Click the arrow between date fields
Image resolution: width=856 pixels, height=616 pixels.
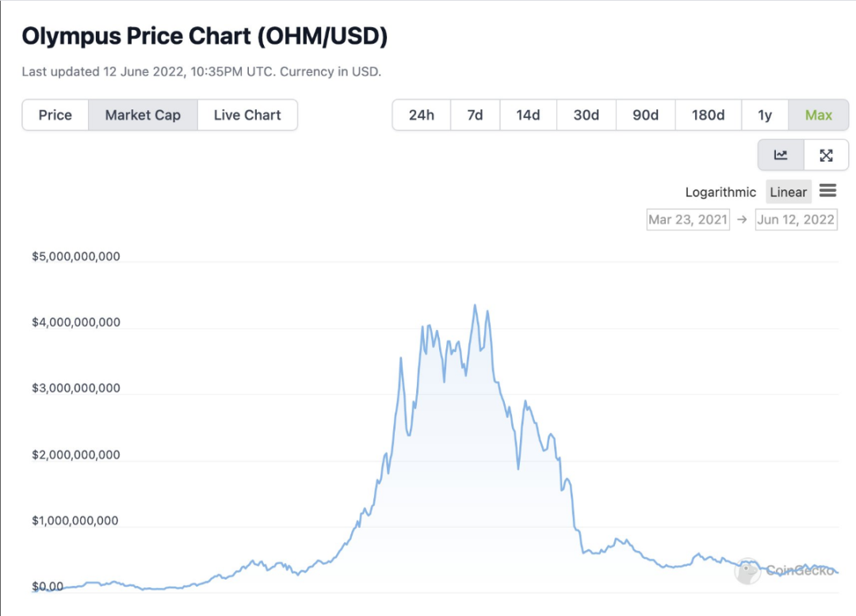point(742,220)
